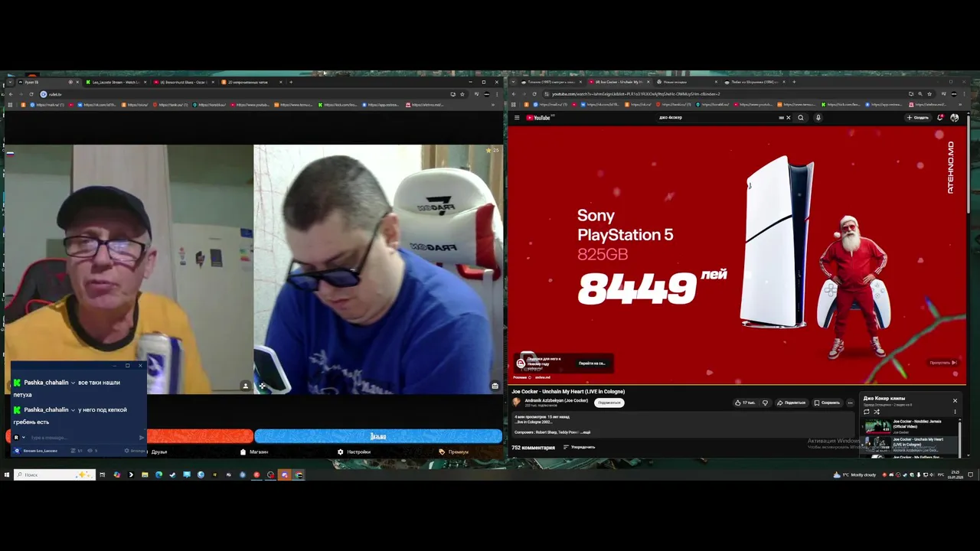980x551 pixels.
Task: Skip the PlayStation ad
Action: (942, 363)
